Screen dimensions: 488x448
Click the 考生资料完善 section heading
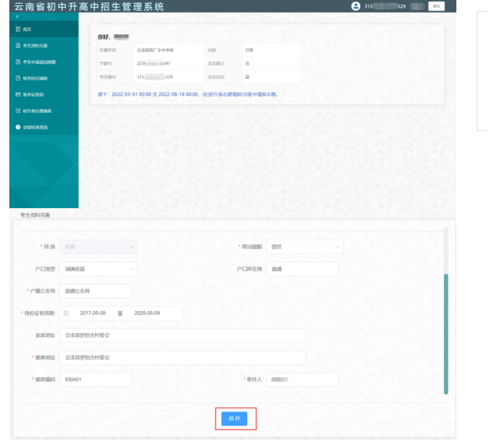pos(35,215)
